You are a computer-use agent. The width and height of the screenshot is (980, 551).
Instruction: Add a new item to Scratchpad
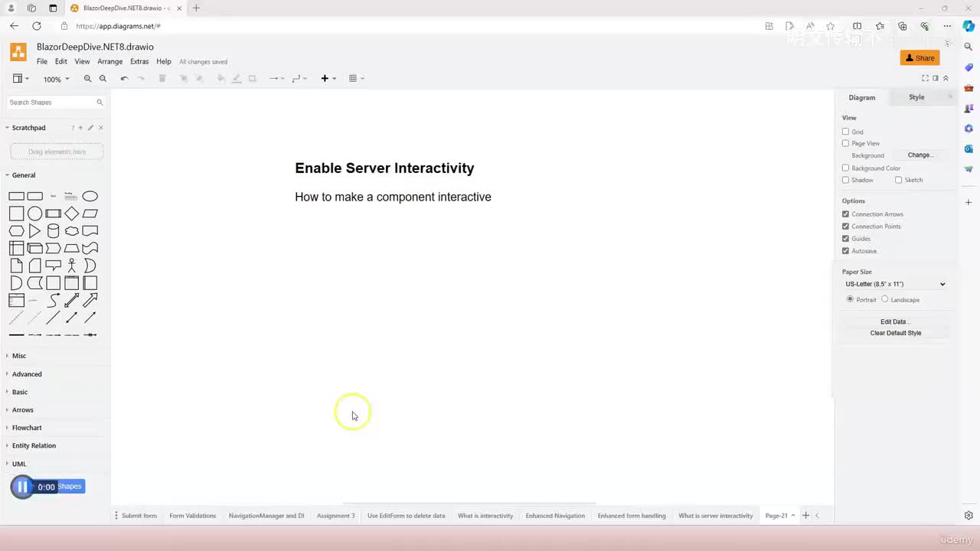[x=80, y=128]
